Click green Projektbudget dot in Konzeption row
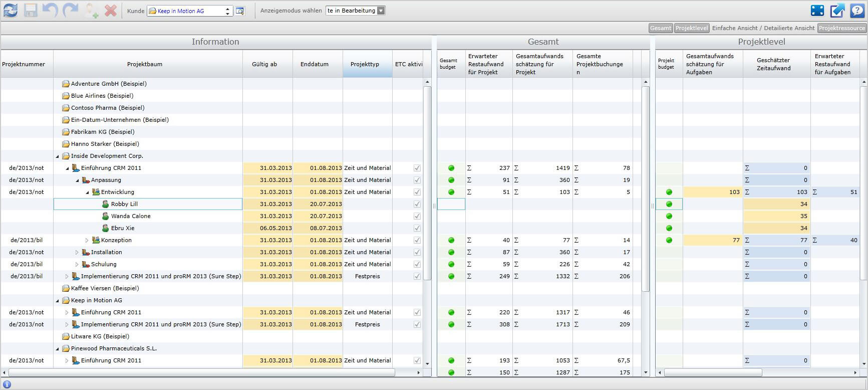The width and height of the screenshot is (868, 390). tap(669, 240)
